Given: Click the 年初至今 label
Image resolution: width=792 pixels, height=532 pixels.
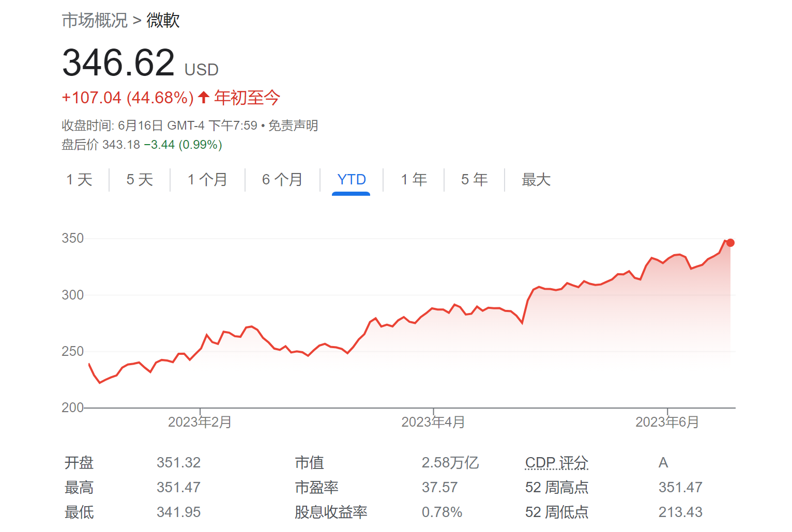Looking at the screenshot, I should click(247, 98).
